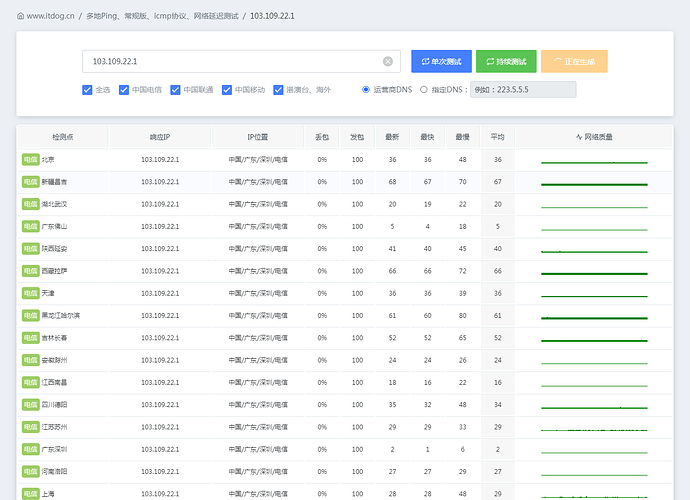Toggle the 中国电信 checkbox
The image size is (690, 500).
(124, 90)
